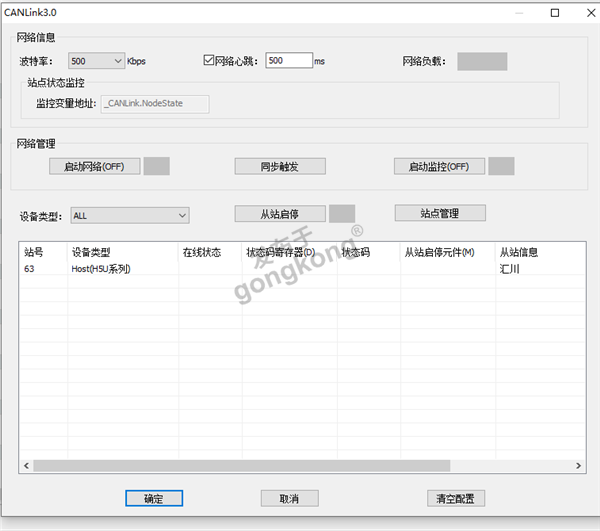Click the 启动网络(OFF) button
The height and width of the screenshot is (531, 600).
tap(94, 166)
